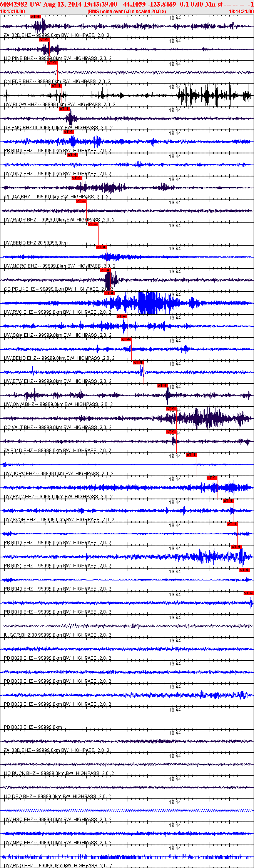The height and width of the screenshot is (868, 254).
Task: Select the pick marker on PB B031 trace
Action: pos(236,547)
